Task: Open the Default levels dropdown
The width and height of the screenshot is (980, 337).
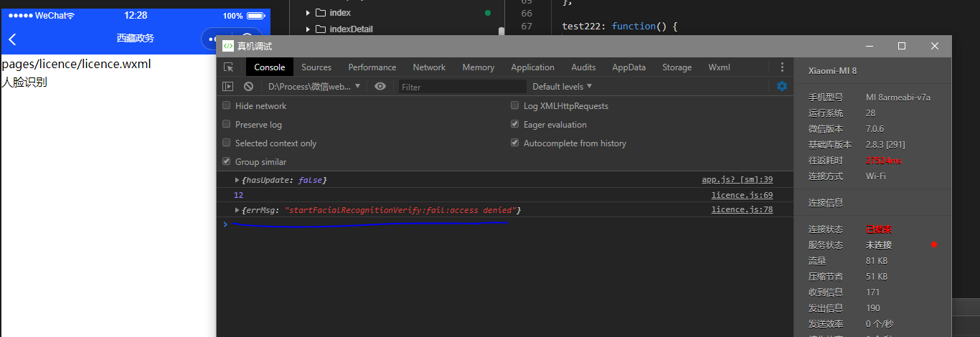Action: 562,87
